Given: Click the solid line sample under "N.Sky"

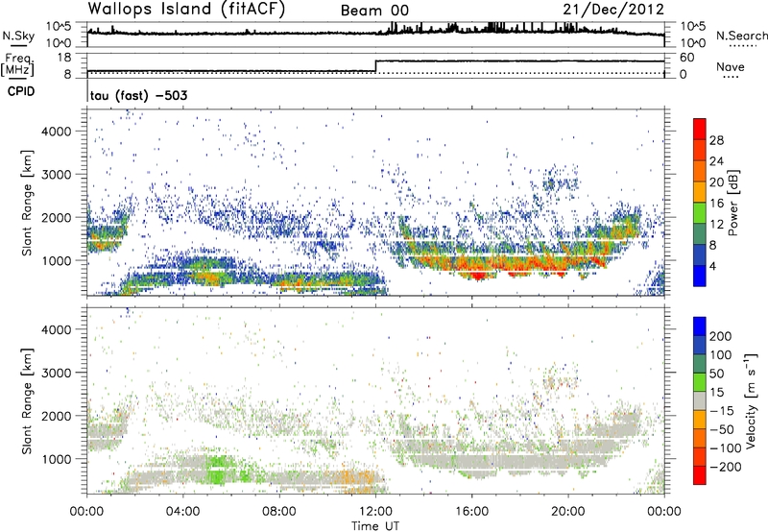Looking at the screenshot, I should click(18, 46).
